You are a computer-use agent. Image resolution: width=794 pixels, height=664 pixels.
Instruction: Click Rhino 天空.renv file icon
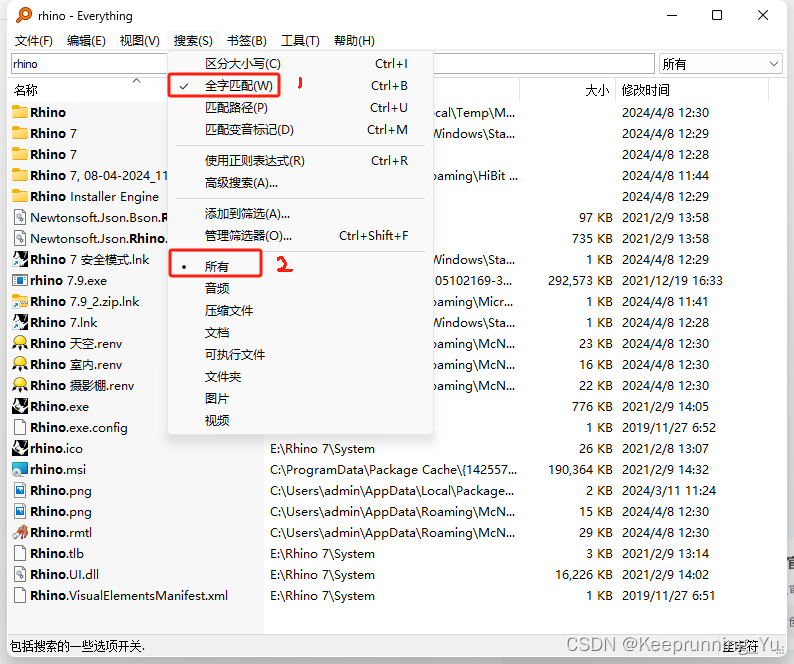click(x=20, y=343)
